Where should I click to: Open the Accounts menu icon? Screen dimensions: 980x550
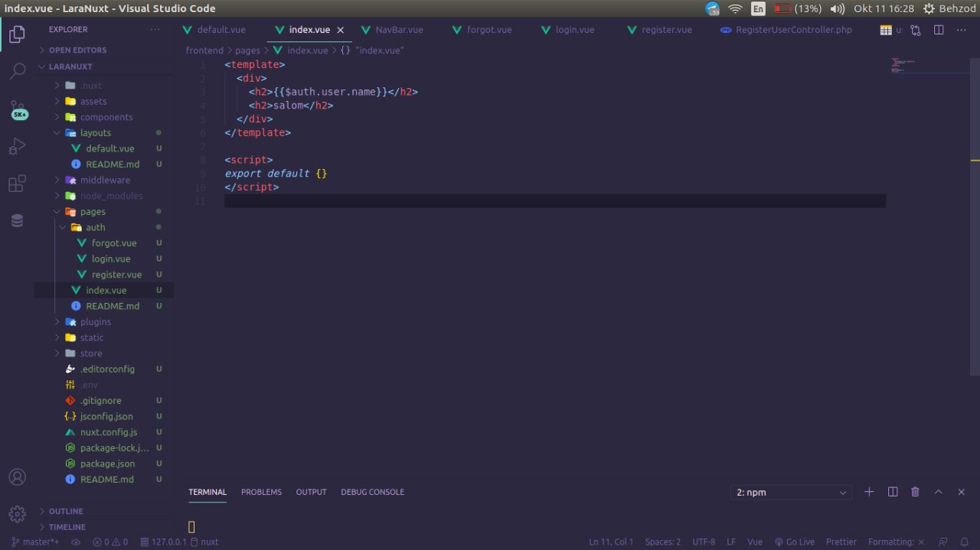(17, 477)
